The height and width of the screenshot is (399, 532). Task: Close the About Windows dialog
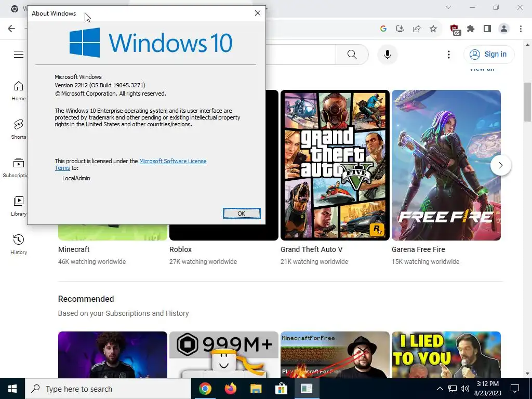(x=258, y=13)
